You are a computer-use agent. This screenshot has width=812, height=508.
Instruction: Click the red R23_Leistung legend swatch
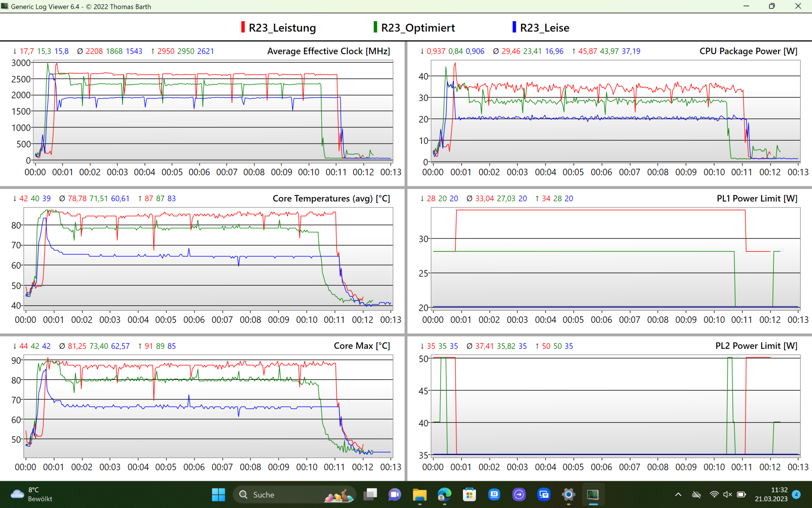pyautogui.click(x=243, y=27)
